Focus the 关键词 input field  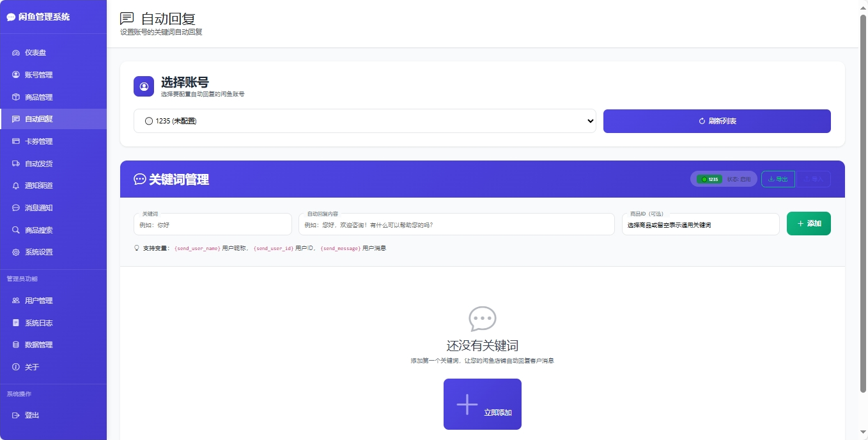pos(213,224)
